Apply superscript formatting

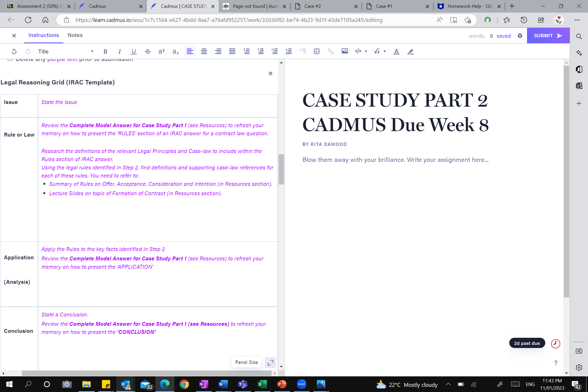(x=161, y=51)
